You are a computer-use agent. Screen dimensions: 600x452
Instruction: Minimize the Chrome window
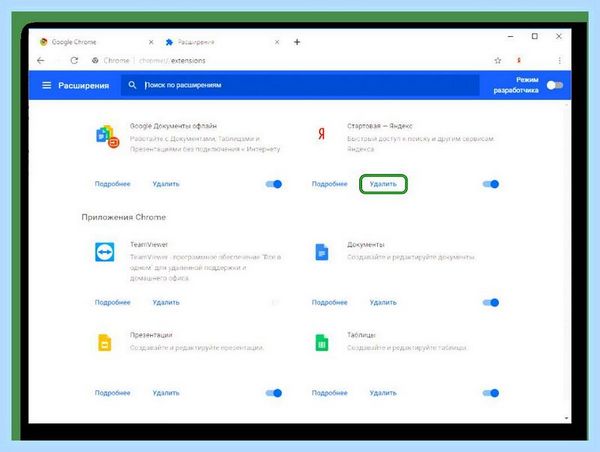click(510, 36)
